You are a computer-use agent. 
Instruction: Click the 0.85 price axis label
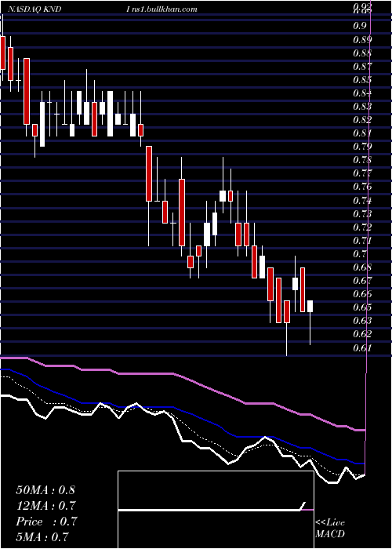pos(362,80)
